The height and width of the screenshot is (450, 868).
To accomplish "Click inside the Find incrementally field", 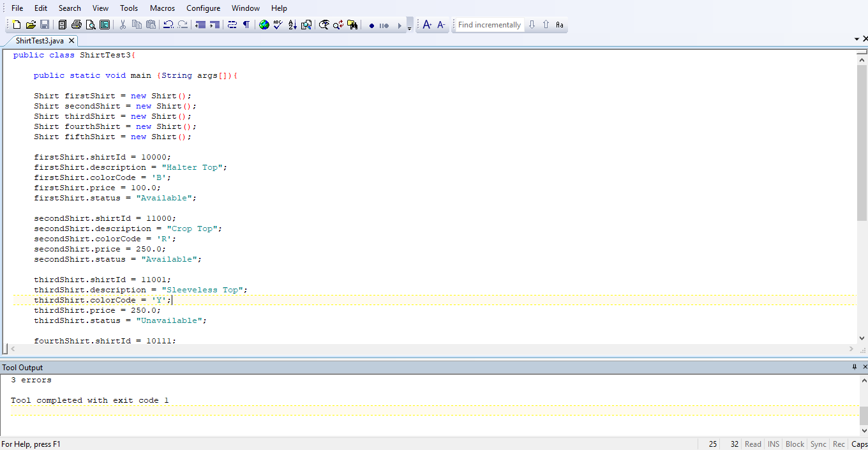I will [x=488, y=24].
